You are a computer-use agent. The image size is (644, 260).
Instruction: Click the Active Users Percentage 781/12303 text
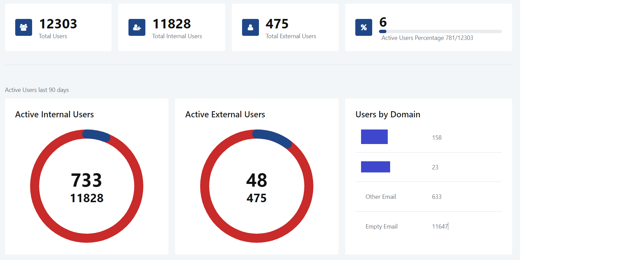[427, 38]
